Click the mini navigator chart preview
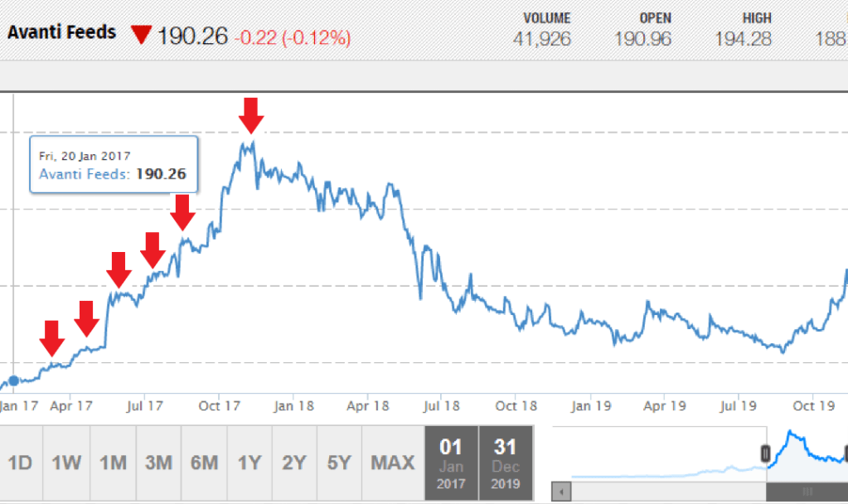The image size is (848, 504). pyautogui.click(x=663, y=454)
